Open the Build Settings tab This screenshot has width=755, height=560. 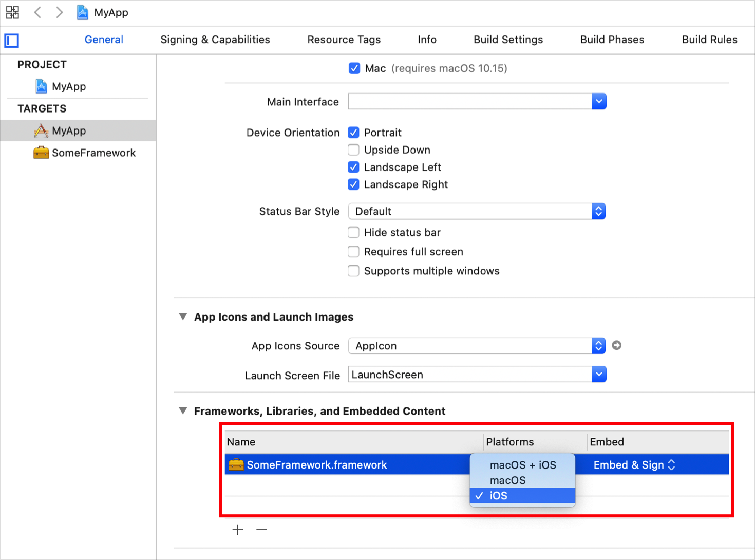[508, 40]
